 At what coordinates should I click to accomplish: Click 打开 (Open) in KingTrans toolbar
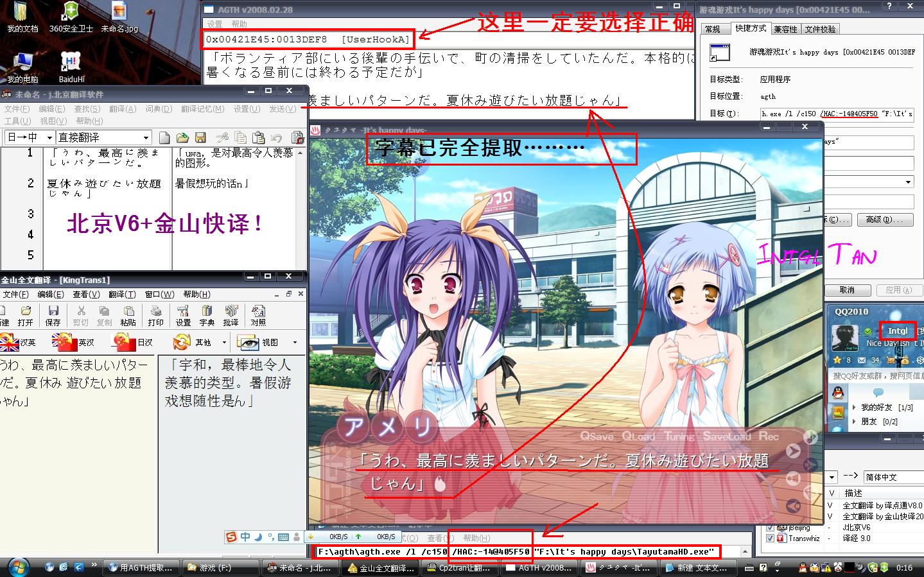tap(25, 316)
